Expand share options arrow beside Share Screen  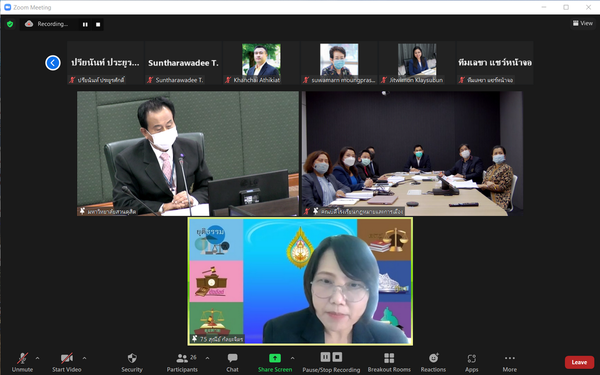[x=292, y=358]
